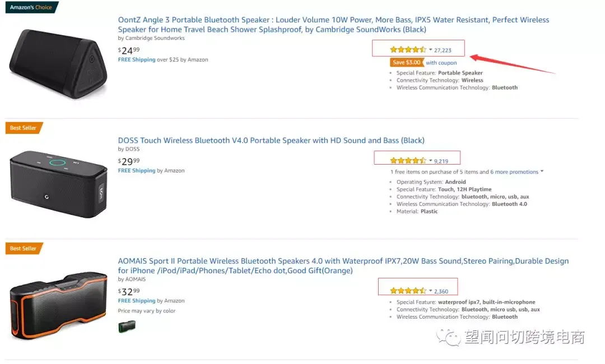Click the DOSS Touch speaker image

(x=58, y=184)
